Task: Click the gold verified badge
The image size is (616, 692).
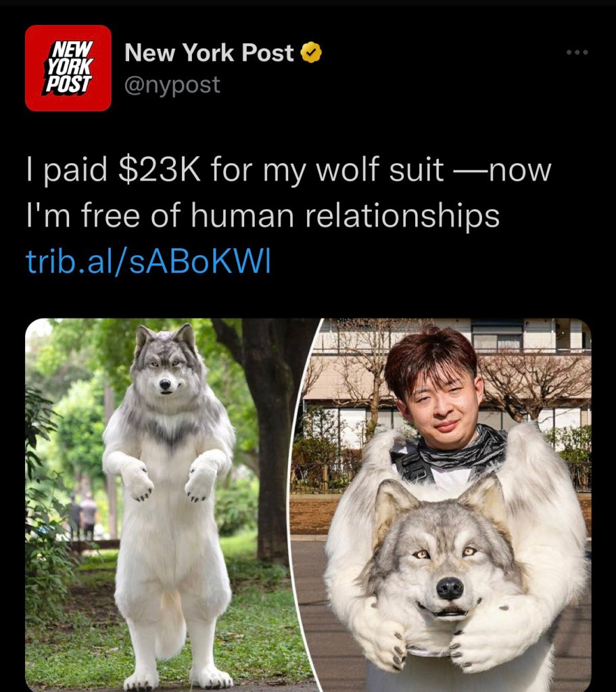Action: [x=311, y=53]
